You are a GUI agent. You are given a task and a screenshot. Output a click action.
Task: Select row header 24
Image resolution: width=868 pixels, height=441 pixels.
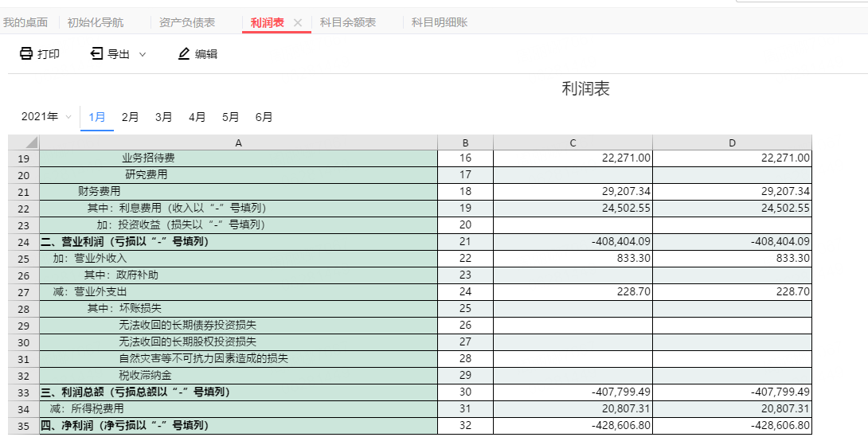click(x=24, y=242)
